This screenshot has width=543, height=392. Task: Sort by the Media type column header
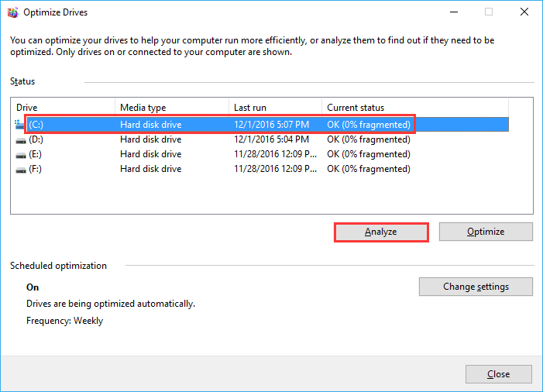pos(172,108)
